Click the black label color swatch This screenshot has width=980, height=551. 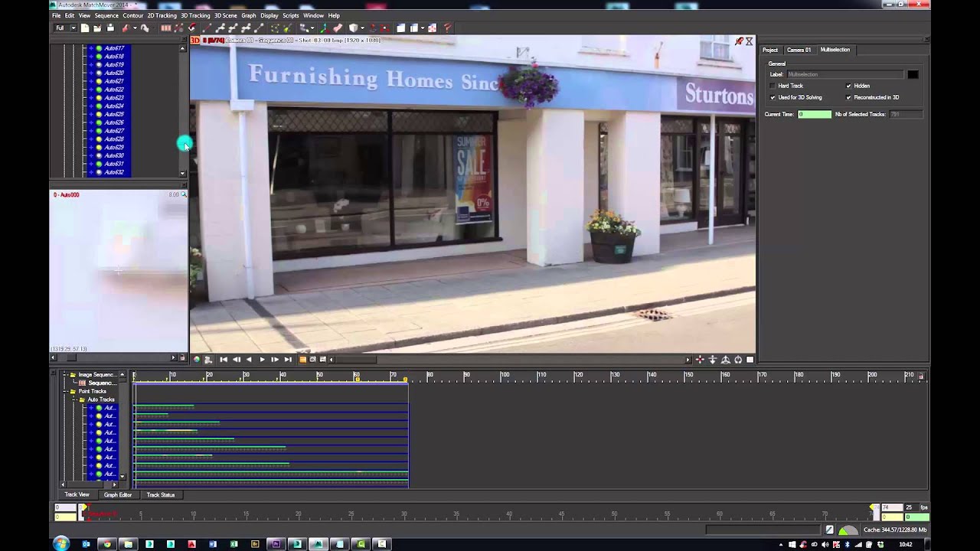click(913, 74)
